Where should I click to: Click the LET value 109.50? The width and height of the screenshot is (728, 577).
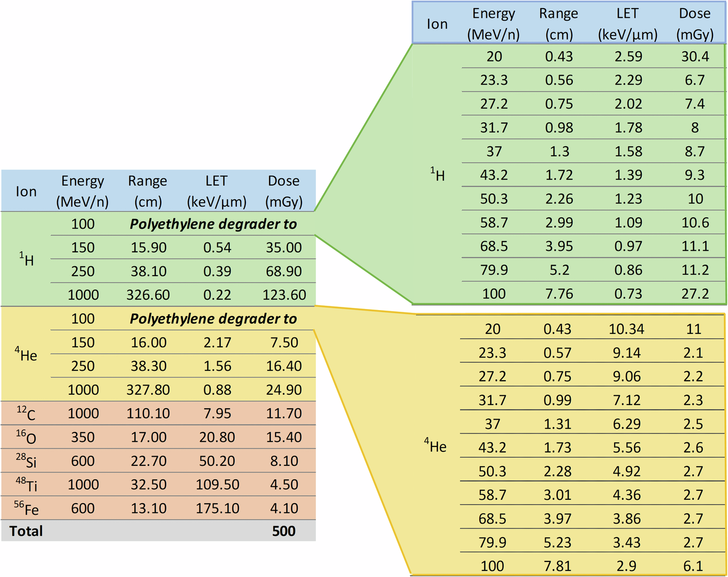click(217, 484)
